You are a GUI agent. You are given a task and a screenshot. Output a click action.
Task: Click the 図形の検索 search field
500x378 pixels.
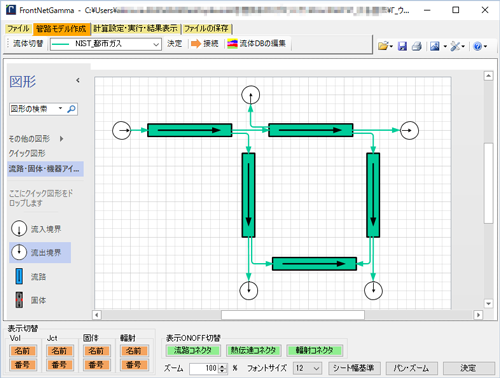pyautogui.click(x=33, y=109)
